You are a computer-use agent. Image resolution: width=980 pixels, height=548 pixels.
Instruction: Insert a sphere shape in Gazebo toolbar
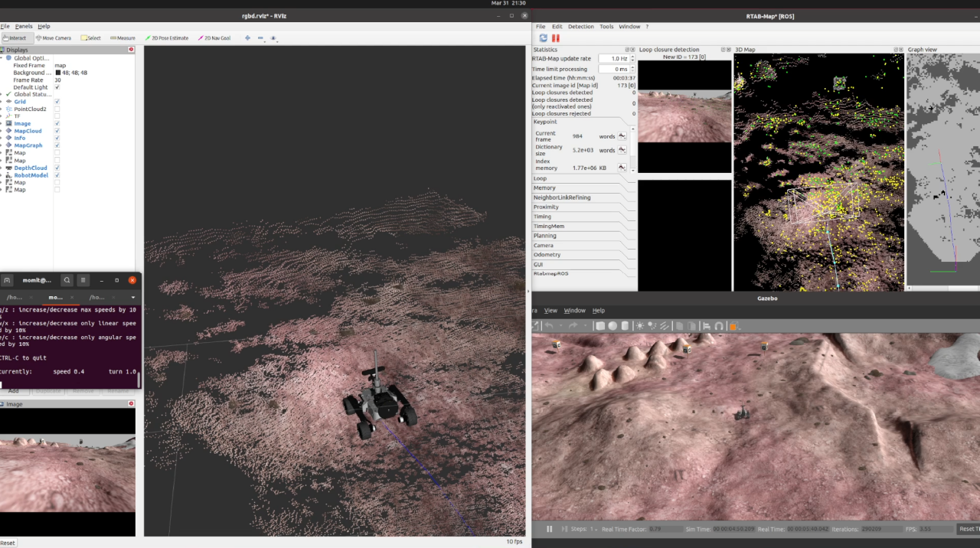tap(613, 326)
